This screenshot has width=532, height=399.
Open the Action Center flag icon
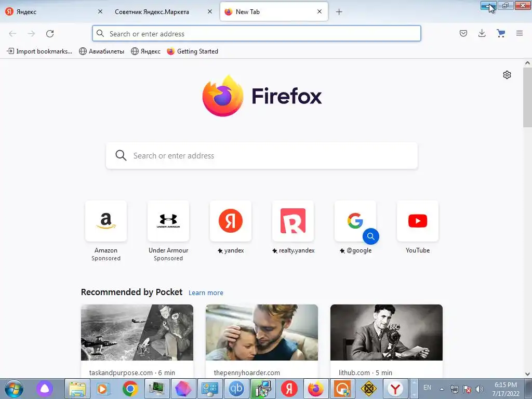tap(467, 389)
